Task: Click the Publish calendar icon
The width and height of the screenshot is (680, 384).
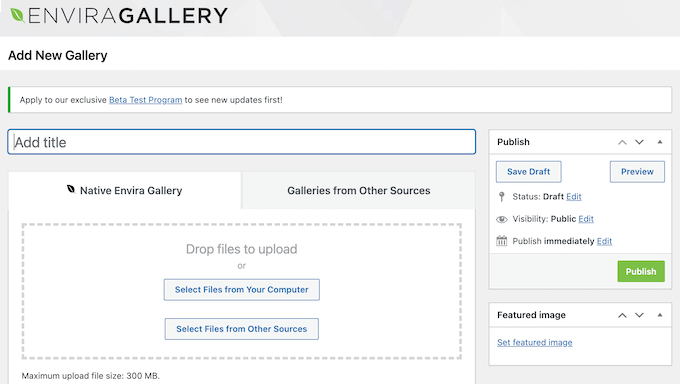Action: (x=502, y=241)
